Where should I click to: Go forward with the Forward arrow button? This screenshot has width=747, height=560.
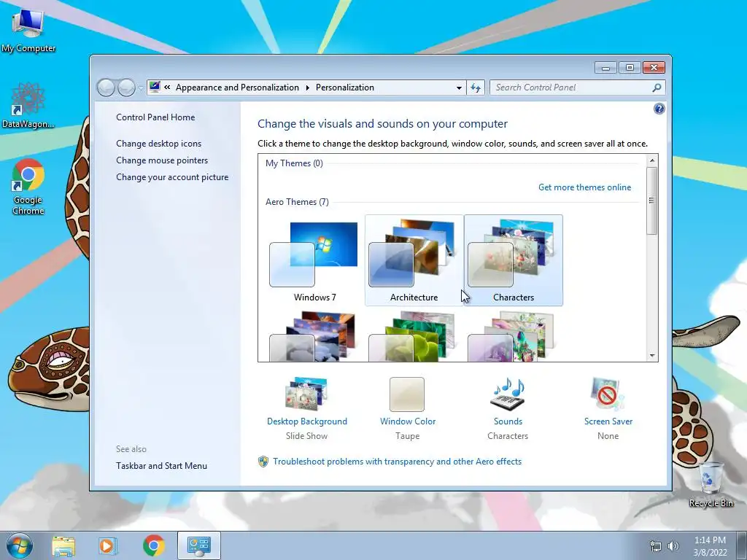point(126,87)
